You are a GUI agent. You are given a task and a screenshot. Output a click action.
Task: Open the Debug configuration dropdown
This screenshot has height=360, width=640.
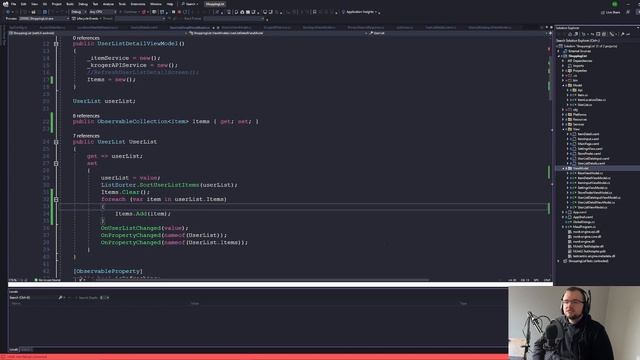(78, 12)
